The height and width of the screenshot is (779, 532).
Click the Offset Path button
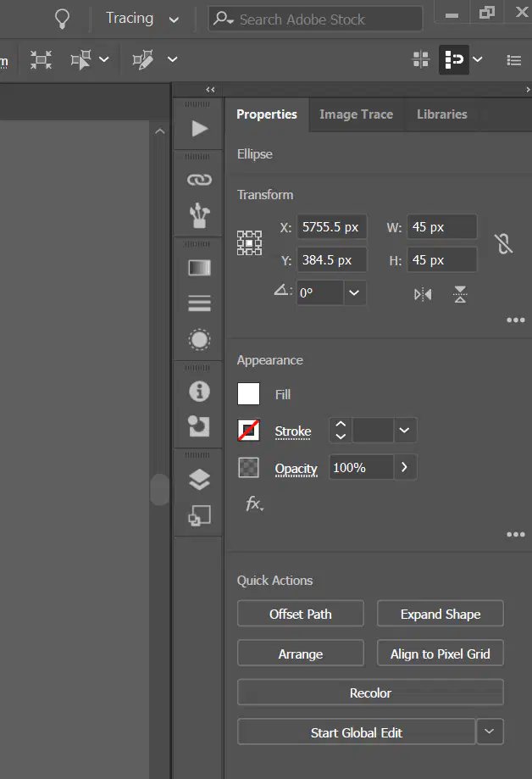301,614
